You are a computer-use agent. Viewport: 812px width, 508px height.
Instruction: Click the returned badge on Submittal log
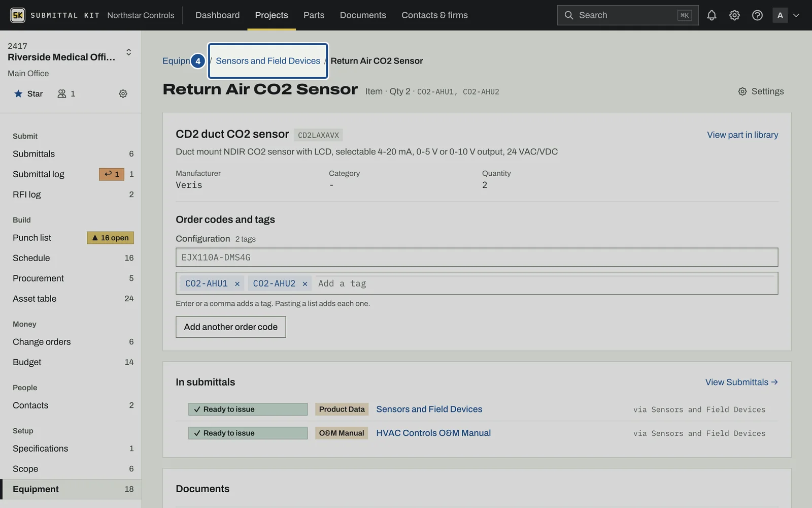112,174
